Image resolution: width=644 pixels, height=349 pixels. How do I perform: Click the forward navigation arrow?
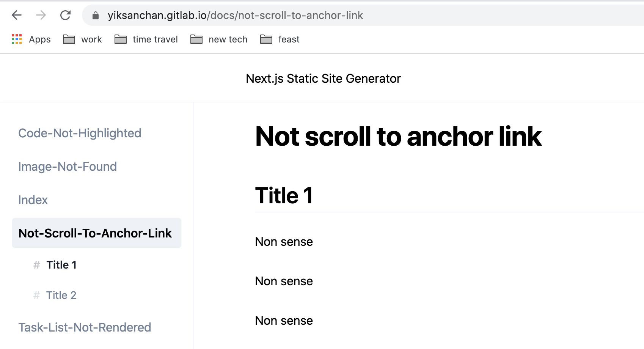41,15
